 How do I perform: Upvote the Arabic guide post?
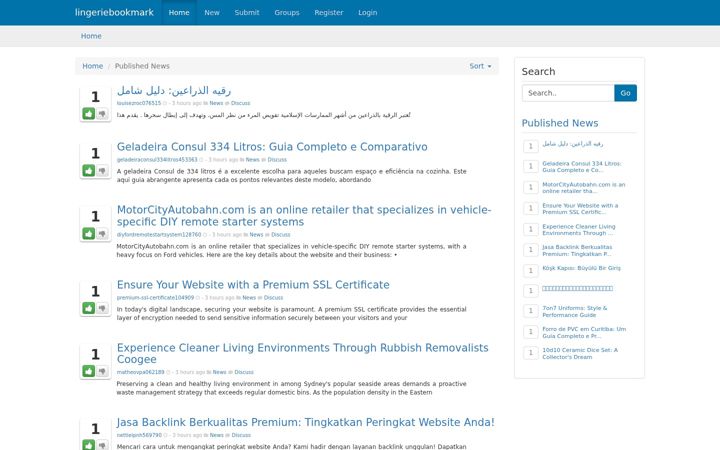[x=89, y=113]
